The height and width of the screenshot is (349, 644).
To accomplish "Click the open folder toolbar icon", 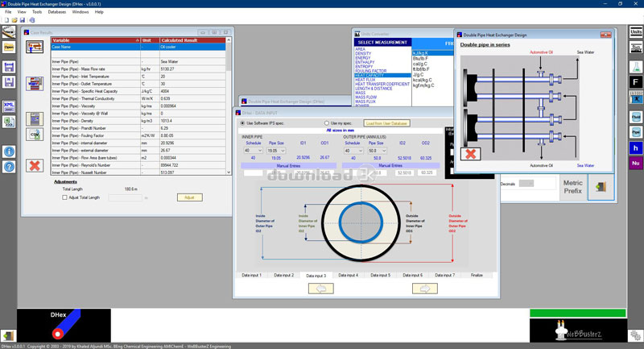I will (14, 20).
